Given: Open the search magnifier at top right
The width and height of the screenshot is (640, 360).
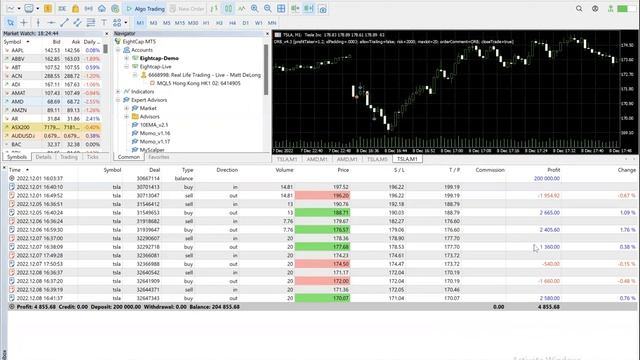Looking at the screenshot, I should coord(579,9).
